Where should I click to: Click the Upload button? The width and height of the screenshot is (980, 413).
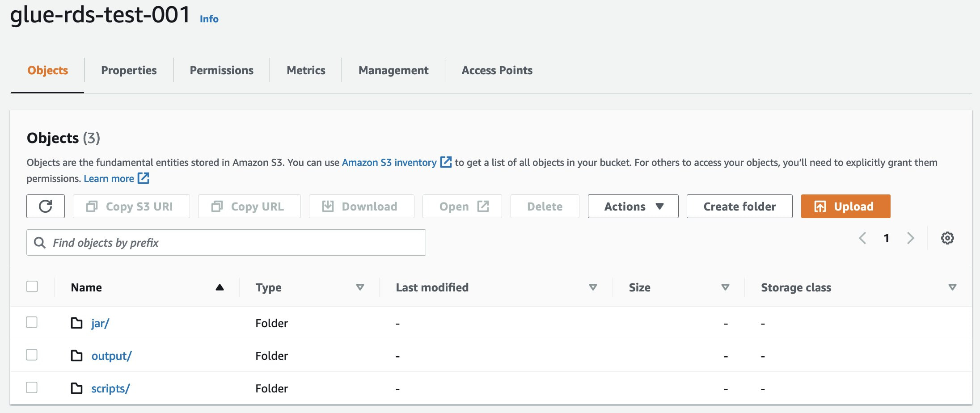coord(845,206)
